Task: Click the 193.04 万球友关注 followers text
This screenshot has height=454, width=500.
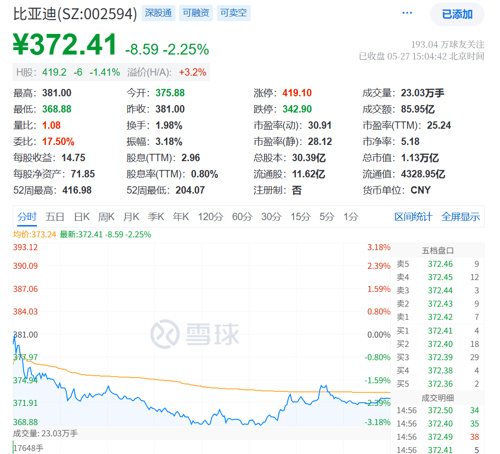Action: click(x=447, y=44)
